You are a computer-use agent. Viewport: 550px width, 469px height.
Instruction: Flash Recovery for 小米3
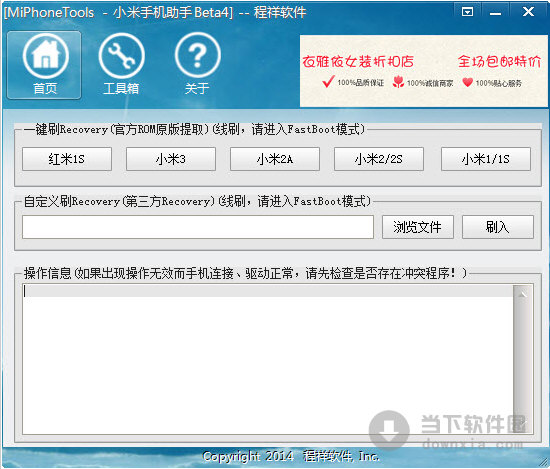click(x=171, y=159)
